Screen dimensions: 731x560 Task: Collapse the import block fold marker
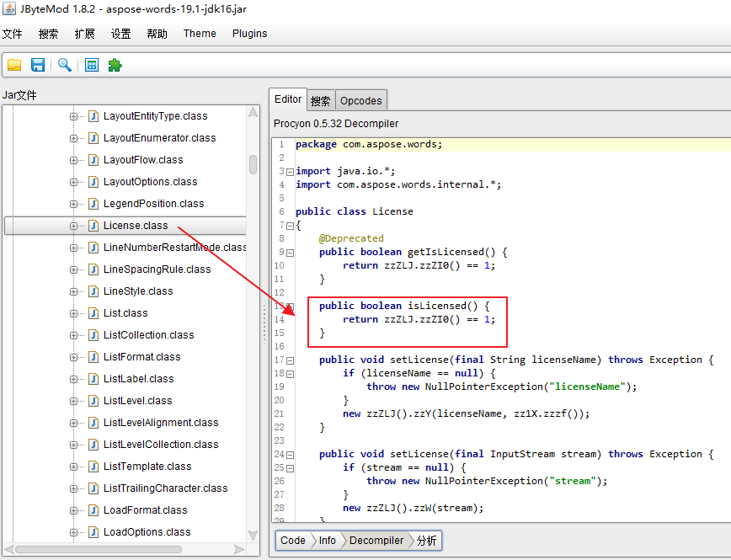click(290, 171)
